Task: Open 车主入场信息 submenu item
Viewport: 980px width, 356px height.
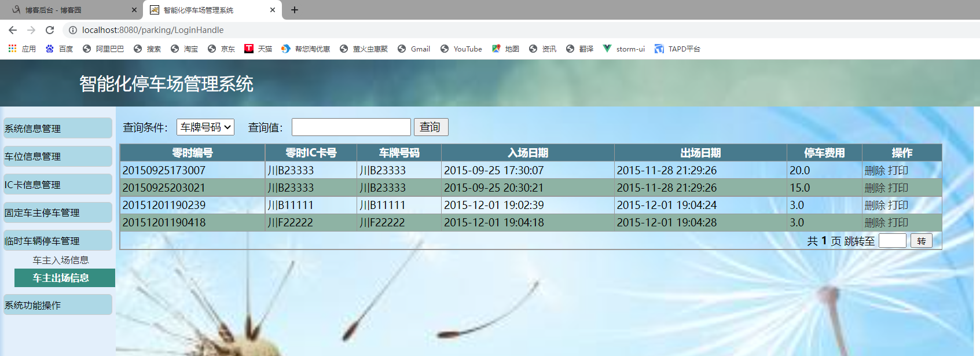Action: 61,260
